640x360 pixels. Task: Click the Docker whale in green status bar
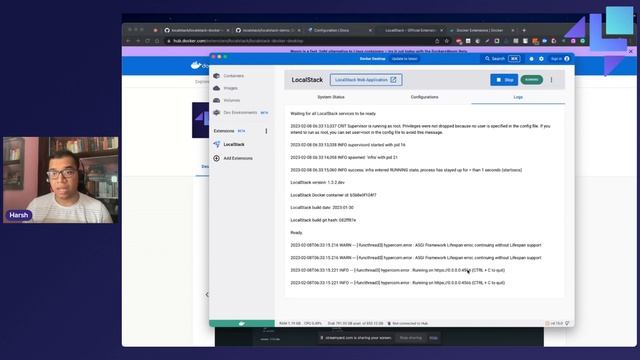tap(242, 323)
